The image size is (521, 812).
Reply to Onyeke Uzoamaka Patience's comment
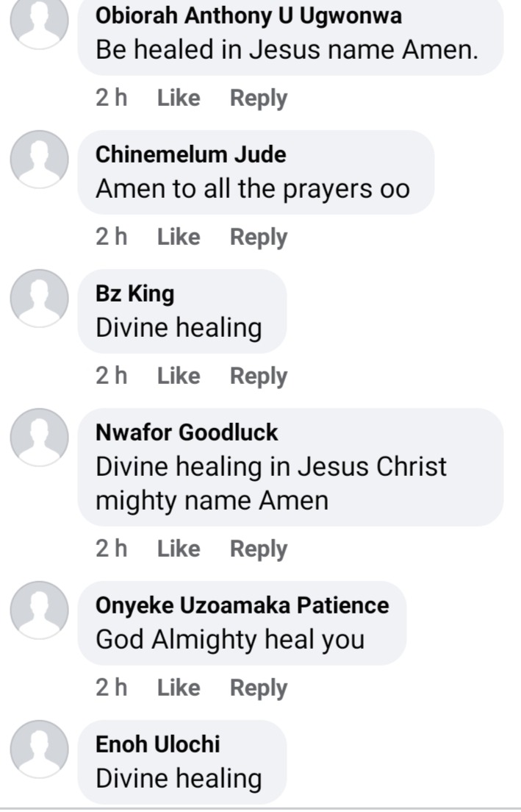point(259,688)
